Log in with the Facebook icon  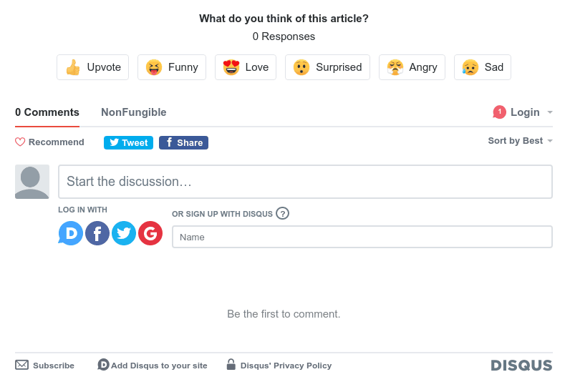tap(97, 233)
